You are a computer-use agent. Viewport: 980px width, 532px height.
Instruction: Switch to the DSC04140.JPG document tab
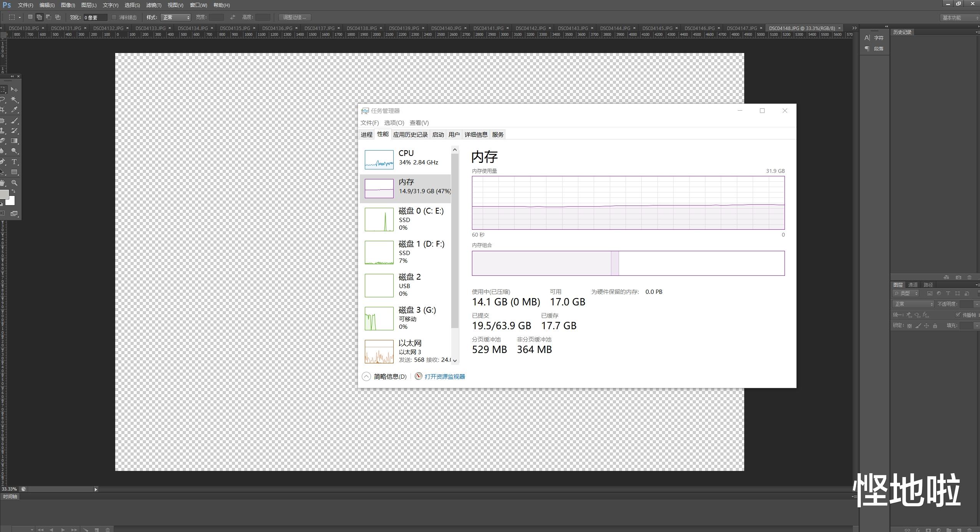click(x=446, y=28)
